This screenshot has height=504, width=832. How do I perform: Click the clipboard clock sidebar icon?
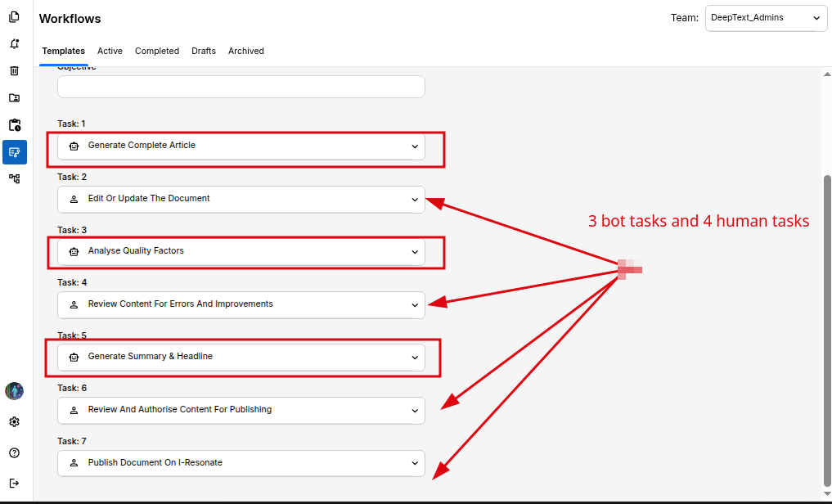click(15, 125)
